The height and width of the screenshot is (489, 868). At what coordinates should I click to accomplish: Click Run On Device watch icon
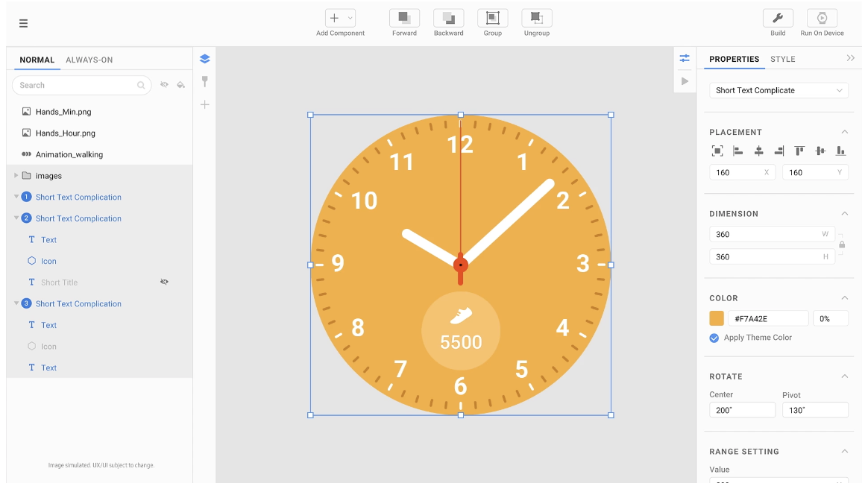click(822, 19)
